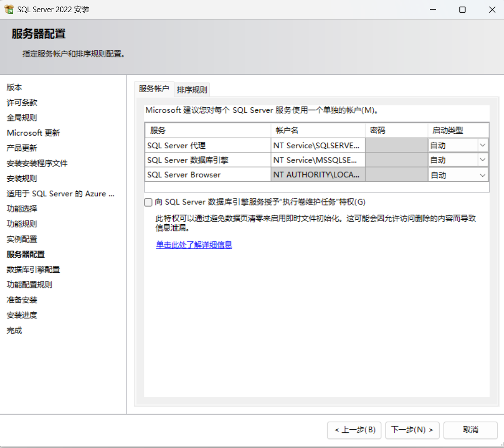
Task: Click the 帐户名 column header
Action: tap(318, 131)
